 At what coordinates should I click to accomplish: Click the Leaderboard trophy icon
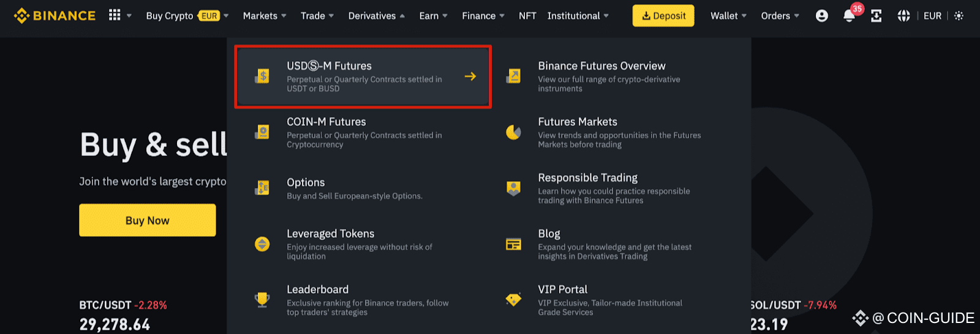pos(262,300)
